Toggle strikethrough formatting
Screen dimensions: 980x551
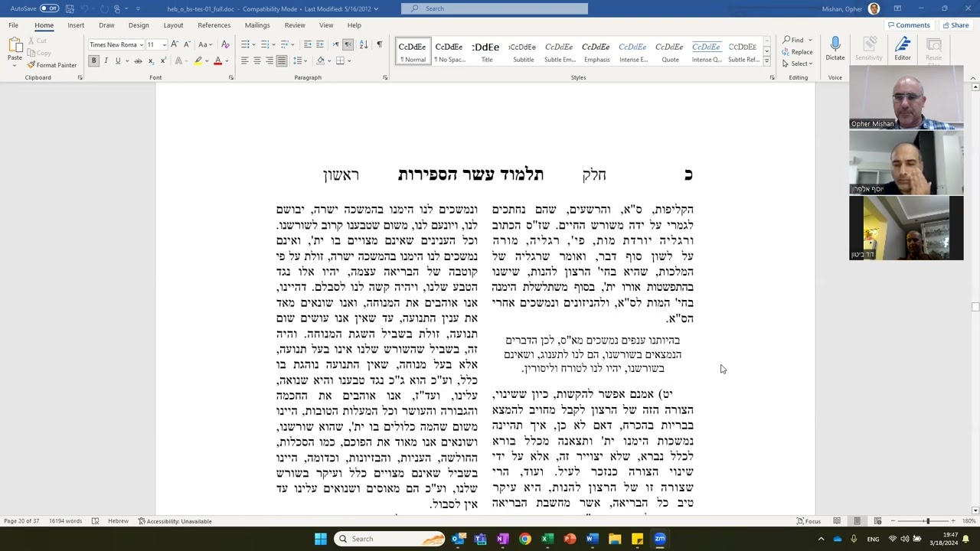[138, 60]
